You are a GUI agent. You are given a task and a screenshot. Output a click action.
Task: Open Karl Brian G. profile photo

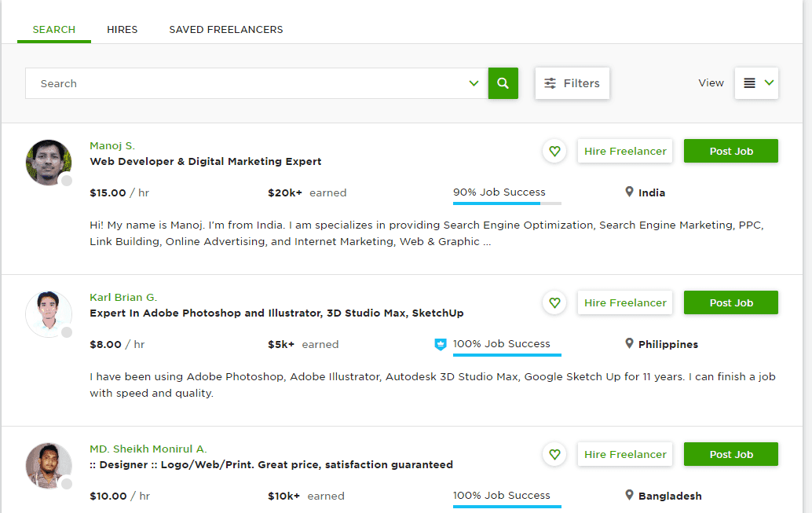tap(49, 314)
